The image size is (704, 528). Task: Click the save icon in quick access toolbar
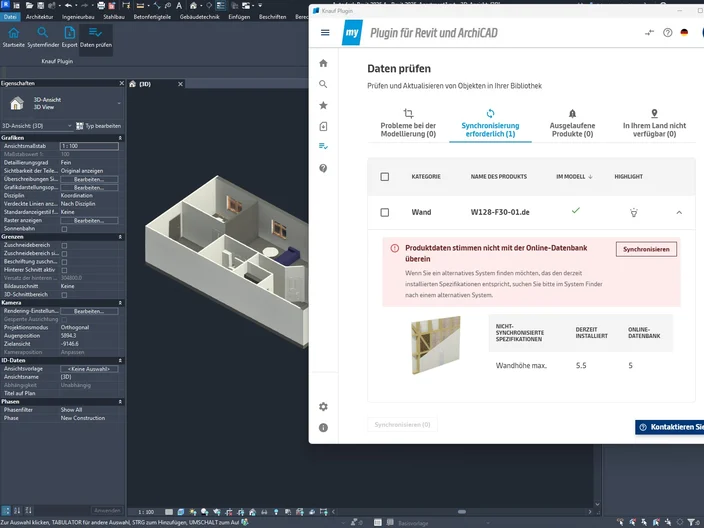[40, 5]
